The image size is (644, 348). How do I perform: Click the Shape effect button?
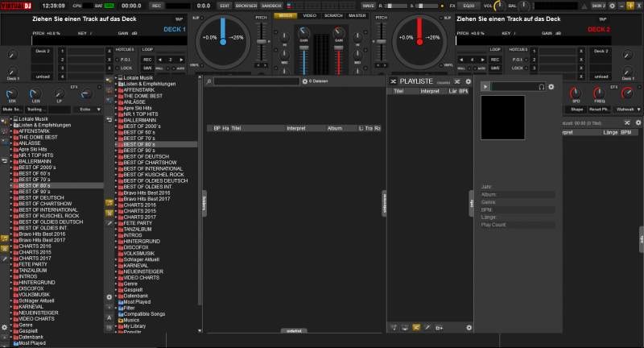coord(576,110)
